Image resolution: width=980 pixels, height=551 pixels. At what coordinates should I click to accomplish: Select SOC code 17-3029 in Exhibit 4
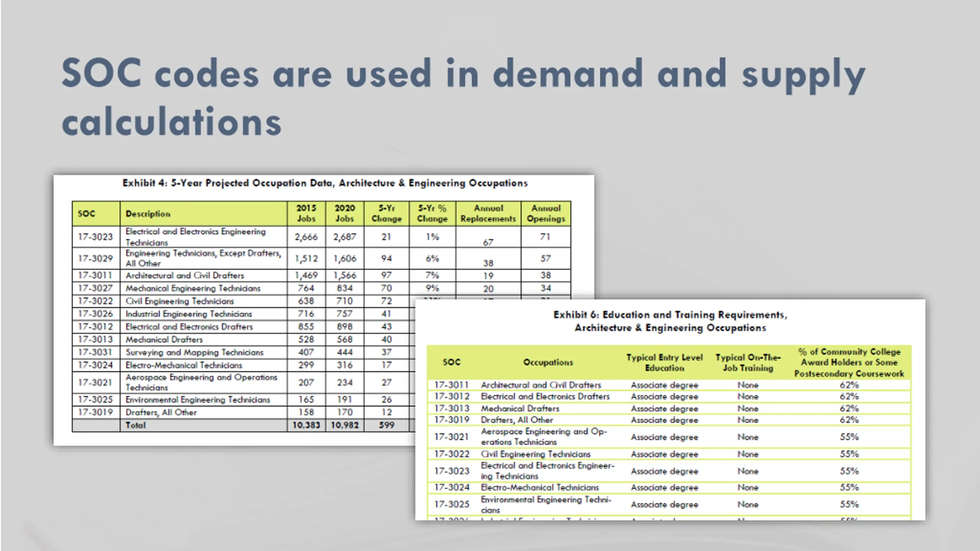pyautogui.click(x=95, y=259)
